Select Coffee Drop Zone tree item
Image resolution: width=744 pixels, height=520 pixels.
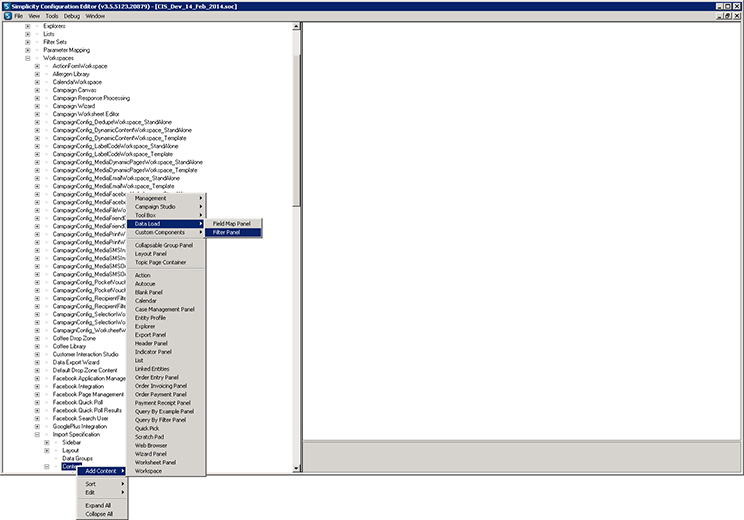pyautogui.click(x=74, y=338)
